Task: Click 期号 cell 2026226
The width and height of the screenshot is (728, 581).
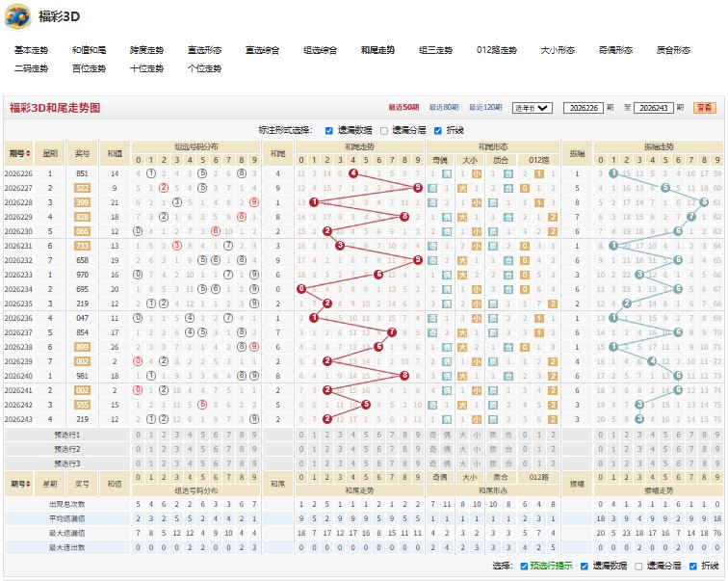Action: 18,173
